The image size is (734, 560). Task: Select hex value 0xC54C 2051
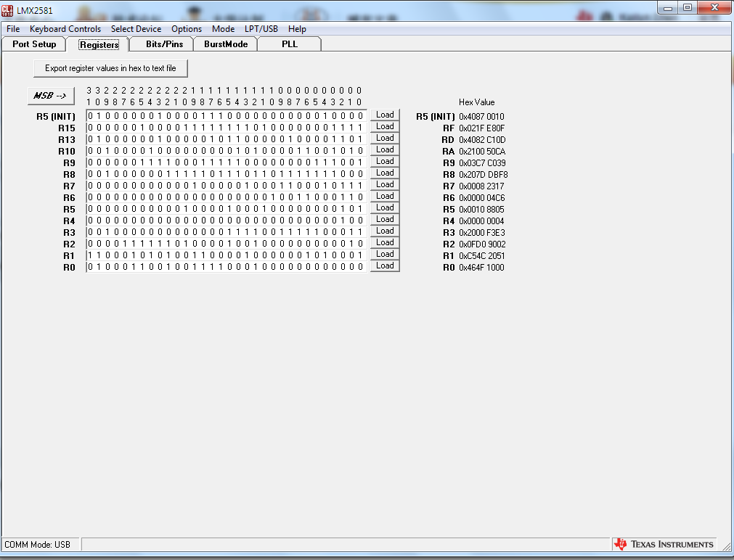click(481, 256)
